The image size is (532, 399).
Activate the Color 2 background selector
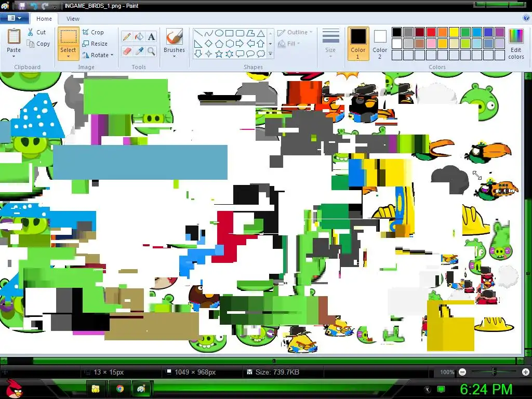380,44
